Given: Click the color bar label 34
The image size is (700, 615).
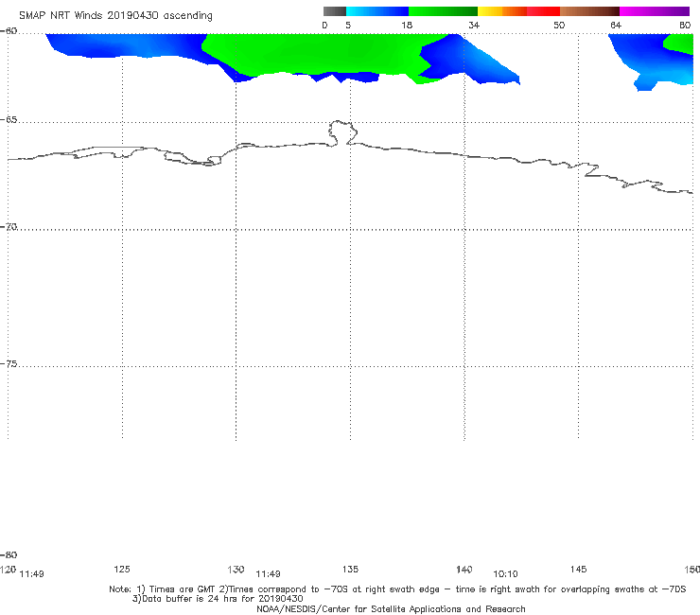Looking at the screenshot, I should tap(474, 25).
